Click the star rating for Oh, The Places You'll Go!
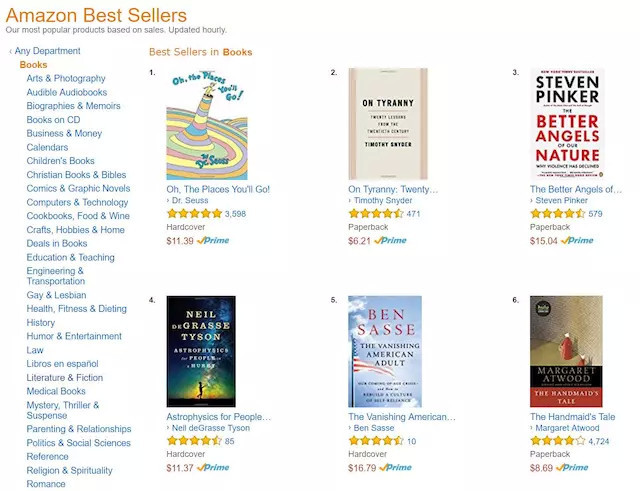The image size is (640, 491). click(x=194, y=213)
